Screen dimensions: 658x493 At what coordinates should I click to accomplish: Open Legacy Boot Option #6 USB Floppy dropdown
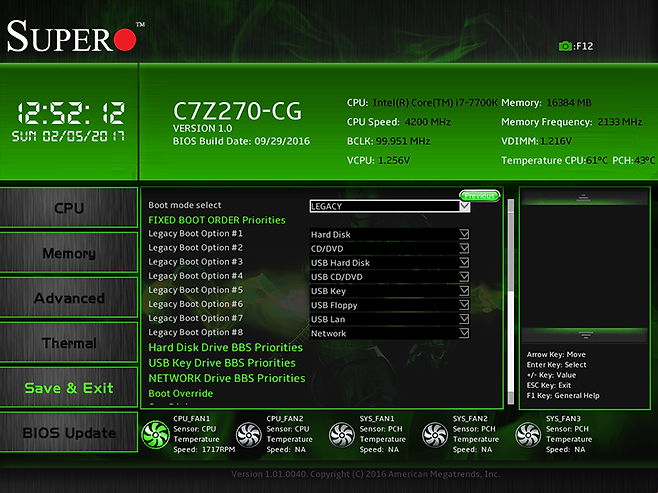pos(390,305)
